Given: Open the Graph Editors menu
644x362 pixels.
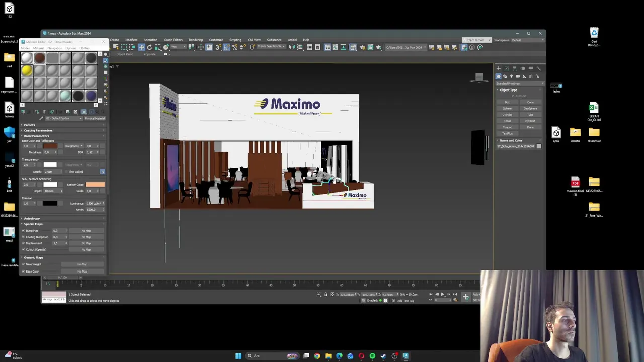Looking at the screenshot, I should point(173,40).
